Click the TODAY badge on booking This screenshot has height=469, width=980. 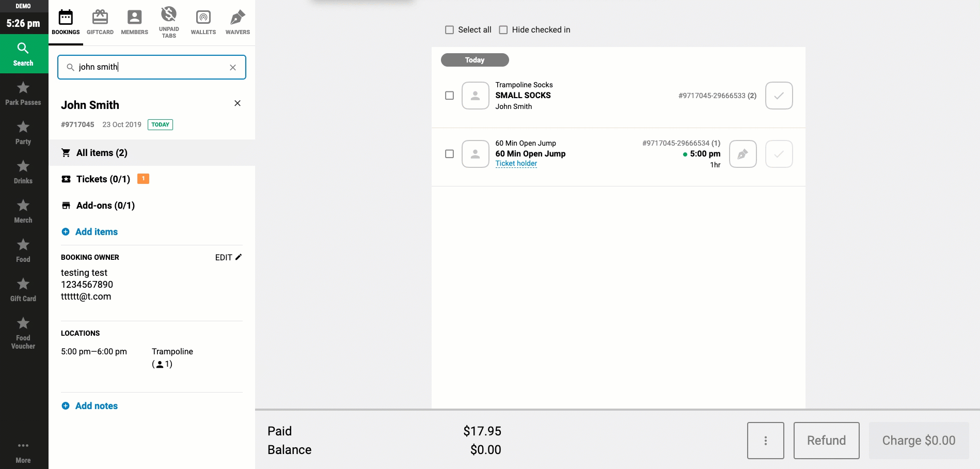coord(161,124)
